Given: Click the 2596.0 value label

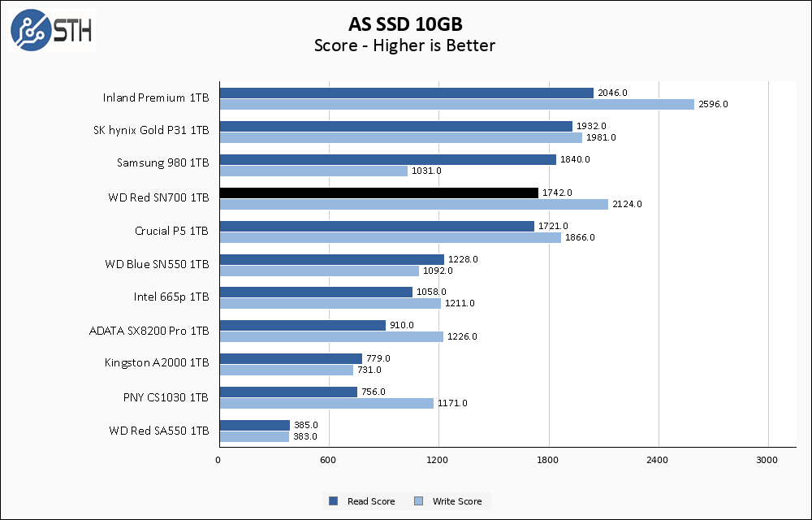Looking at the screenshot, I should coord(713,104).
